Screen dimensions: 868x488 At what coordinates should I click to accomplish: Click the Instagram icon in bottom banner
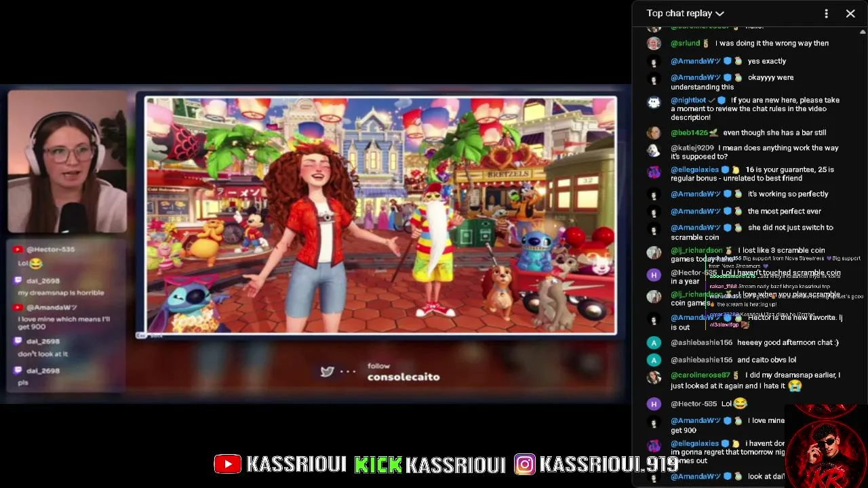click(x=524, y=464)
